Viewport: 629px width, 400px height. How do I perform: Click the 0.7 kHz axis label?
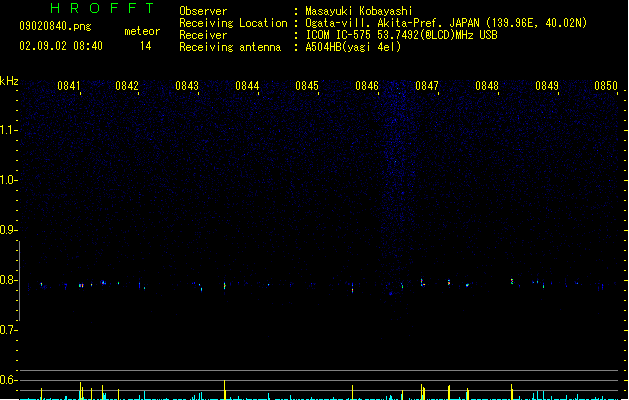tap(7, 330)
